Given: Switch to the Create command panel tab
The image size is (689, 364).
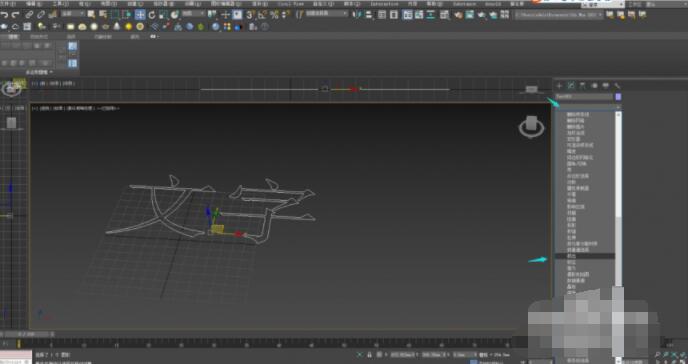Looking at the screenshot, I should tap(559, 86).
